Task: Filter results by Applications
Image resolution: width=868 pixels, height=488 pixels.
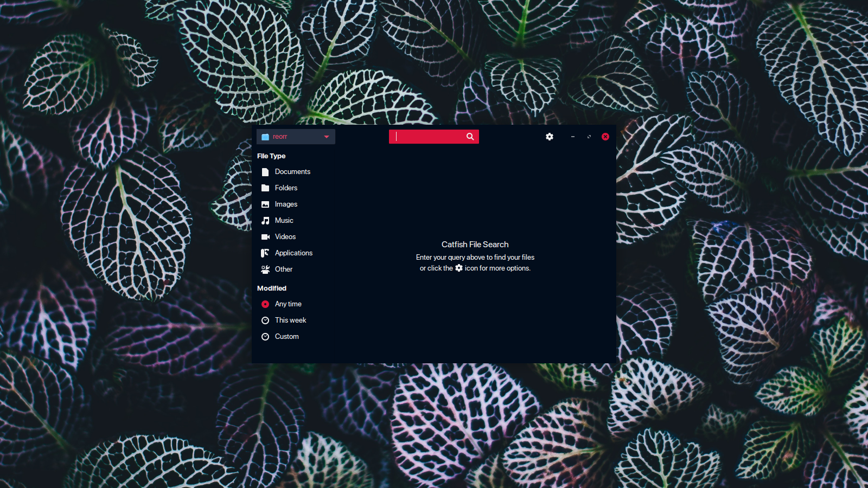Action: [x=293, y=253]
